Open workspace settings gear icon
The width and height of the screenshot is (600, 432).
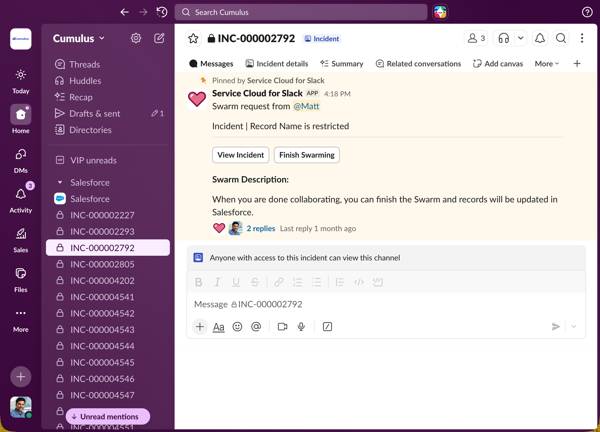coord(136,38)
